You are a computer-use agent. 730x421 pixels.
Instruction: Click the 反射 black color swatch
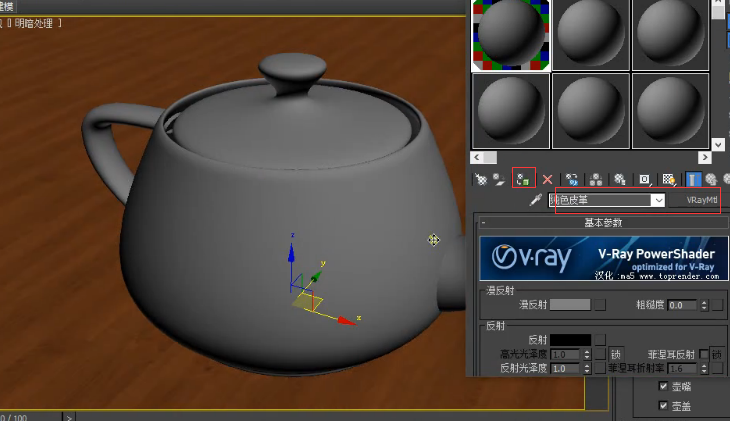point(570,340)
